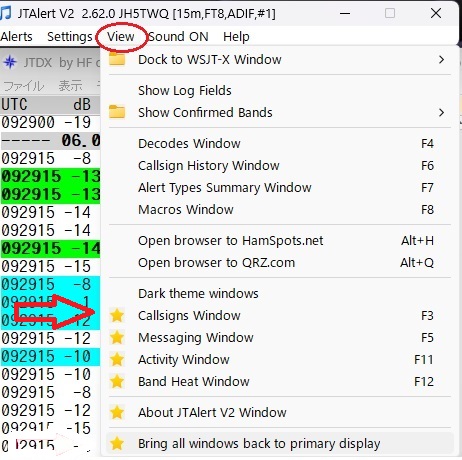Expand the Show Confirmed Bands submenu arrow
The width and height of the screenshot is (462, 460).
[x=441, y=112]
